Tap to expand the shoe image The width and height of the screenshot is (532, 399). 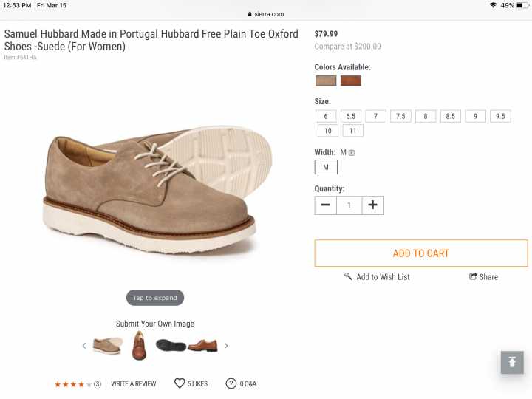coord(155,298)
